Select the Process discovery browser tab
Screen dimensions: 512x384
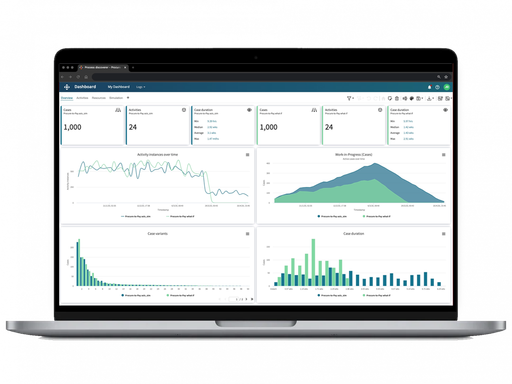[x=103, y=67]
